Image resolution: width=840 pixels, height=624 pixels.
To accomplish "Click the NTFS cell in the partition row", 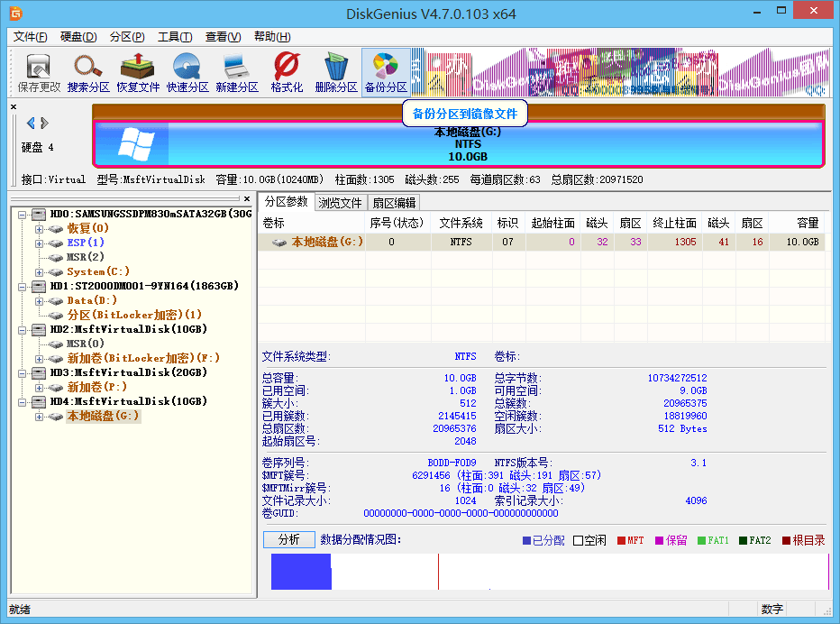I will (461, 242).
